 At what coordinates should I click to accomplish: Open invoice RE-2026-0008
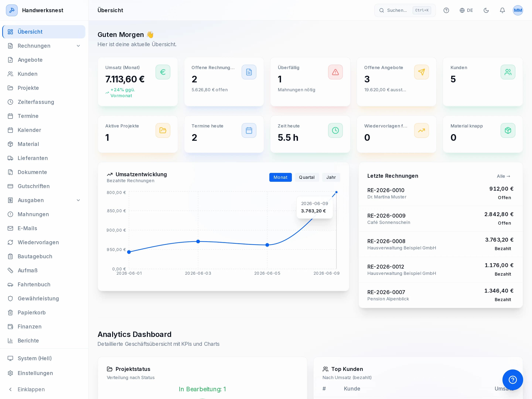(x=440, y=244)
